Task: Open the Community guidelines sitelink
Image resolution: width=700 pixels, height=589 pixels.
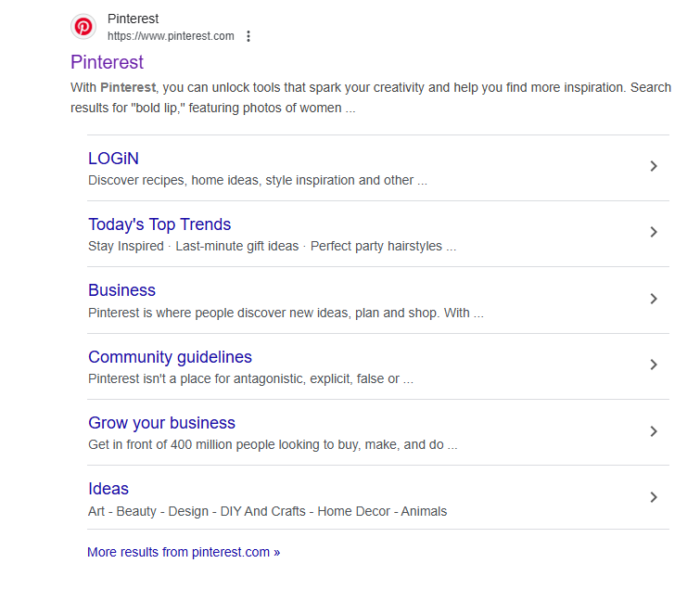Action: [170, 357]
